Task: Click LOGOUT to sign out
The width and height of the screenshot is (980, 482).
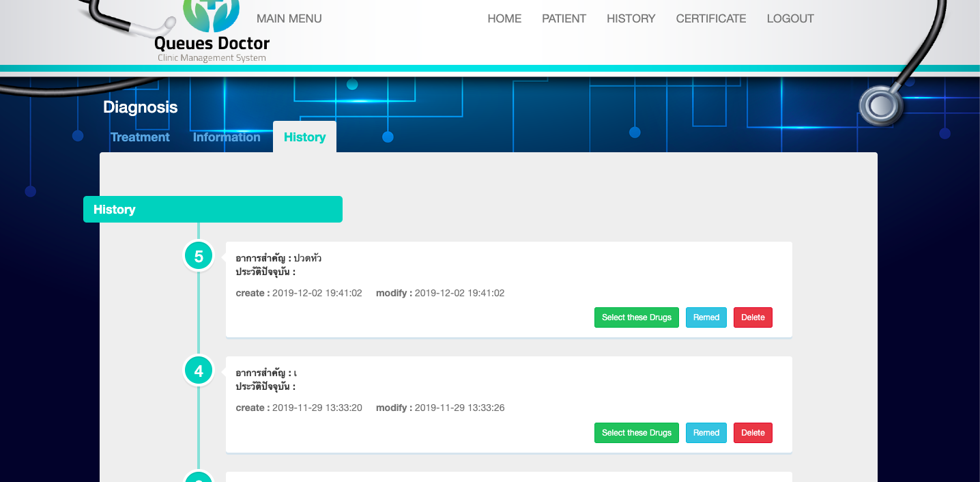Action: [x=790, y=19]
